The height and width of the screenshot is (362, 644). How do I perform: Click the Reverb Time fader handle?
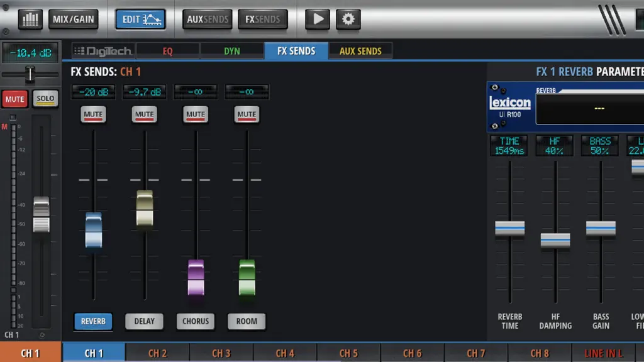[x=509, y=228]
